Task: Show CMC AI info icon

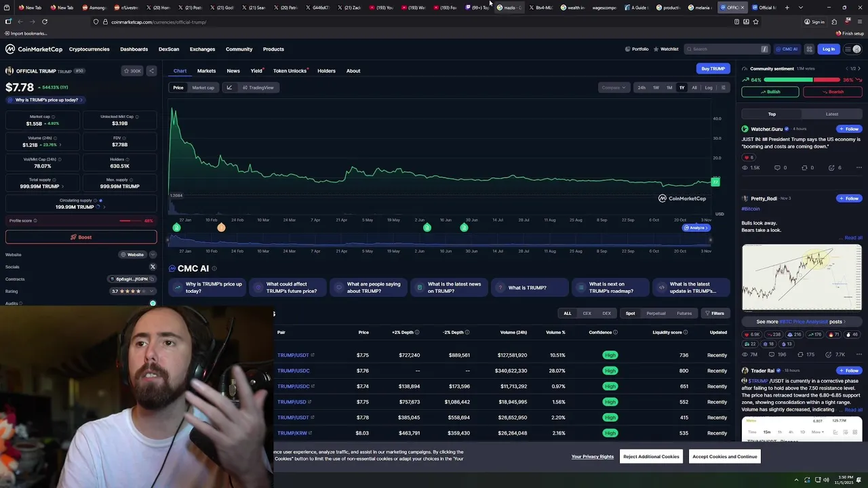Action: [214, 269]
